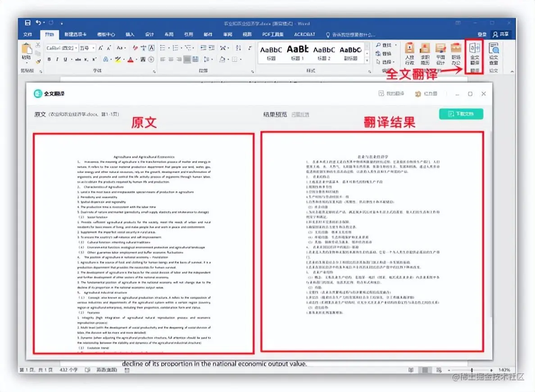Viewport: 535px width, 392px height.
Task: Switch to print layout view in status bar
Action: click(x=425, y=370)
